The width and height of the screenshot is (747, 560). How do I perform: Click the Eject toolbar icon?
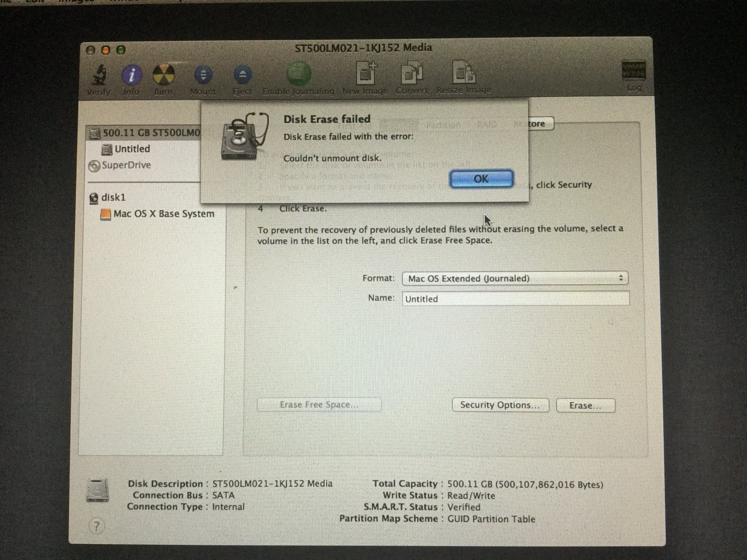point(243,75)
